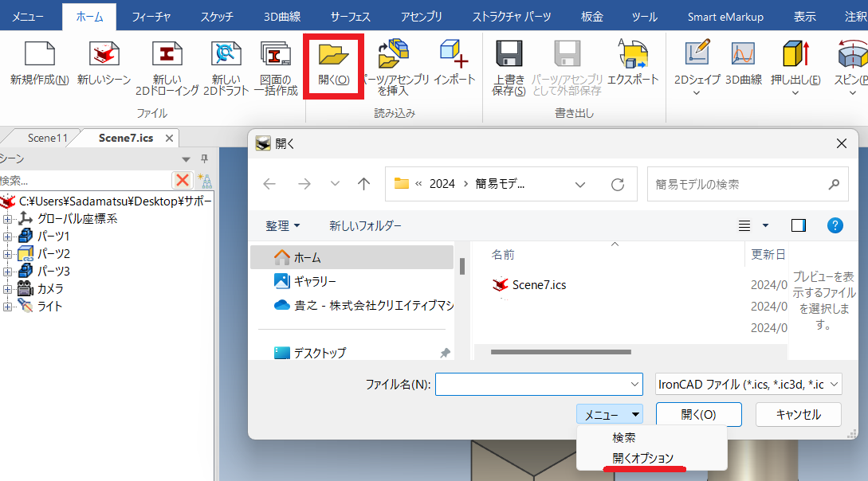Image resolution: width=868 pixels, height=481 pixels.
Task: Click 図面の一括作成 icon
Action: point(276,54)
